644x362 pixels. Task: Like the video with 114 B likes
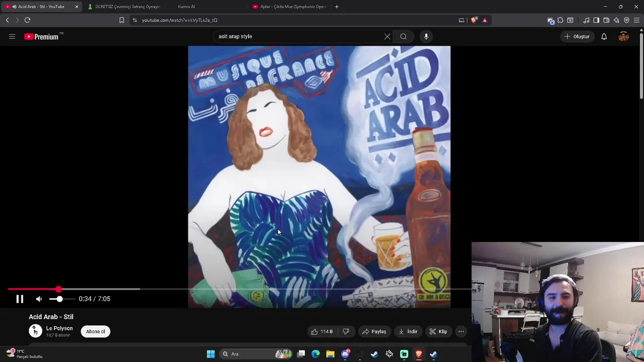coord(321,331)
